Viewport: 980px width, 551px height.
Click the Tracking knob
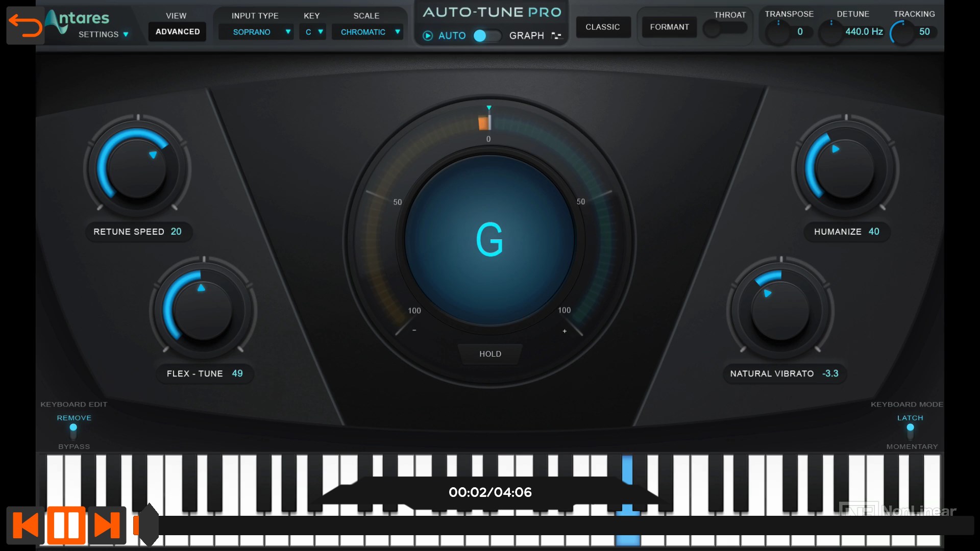pos(902,33)
